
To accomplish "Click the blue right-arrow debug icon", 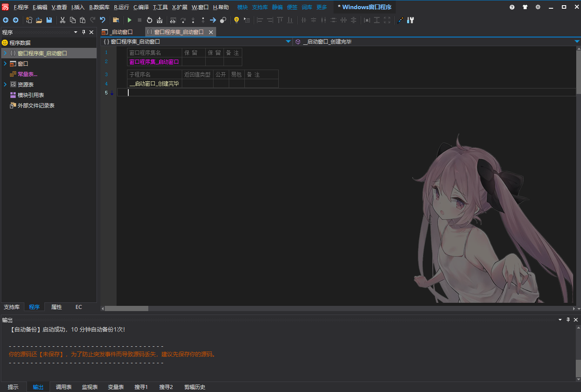I will [x=213, y=20].
